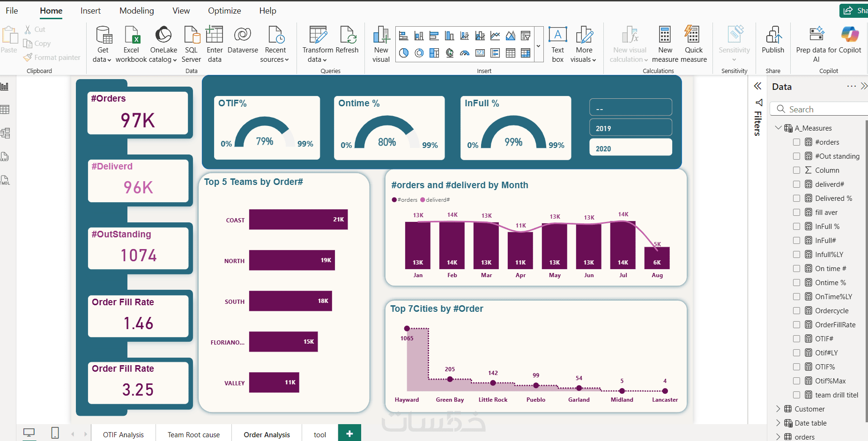The height and width of the screenshot is (441, 868).
Task: Open the File menu
Action: pyautogui.click(x=12, y=11)
